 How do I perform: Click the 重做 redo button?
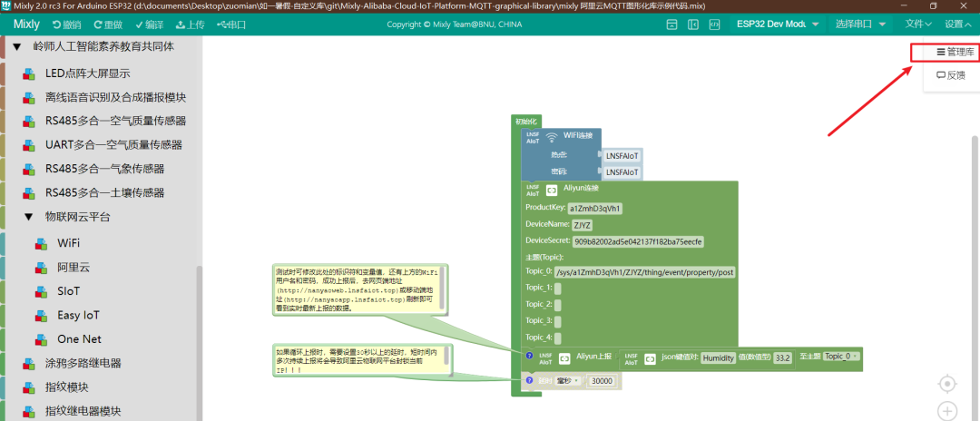pos(108,24)
